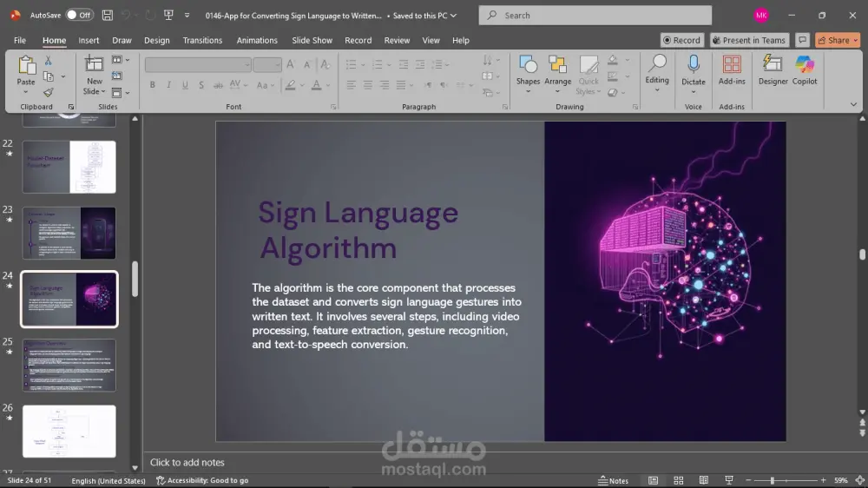Image resolution: width=868 pixels, height=488 pixels.
Task: Switch to Reading view icon
Action: click(x=704, y=480)
